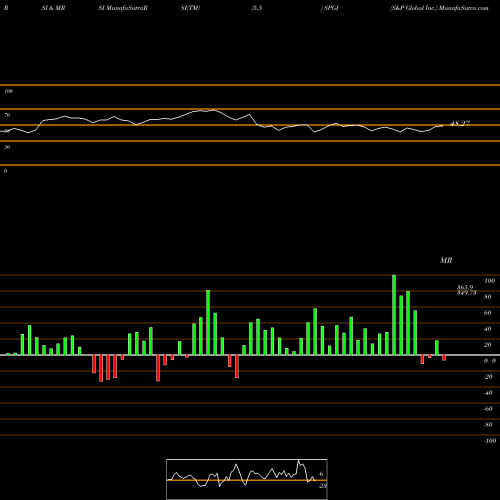Viewport: 500px width, 500px height.
Task: Click the RSI axis label 30
Action: click(7, 147)
